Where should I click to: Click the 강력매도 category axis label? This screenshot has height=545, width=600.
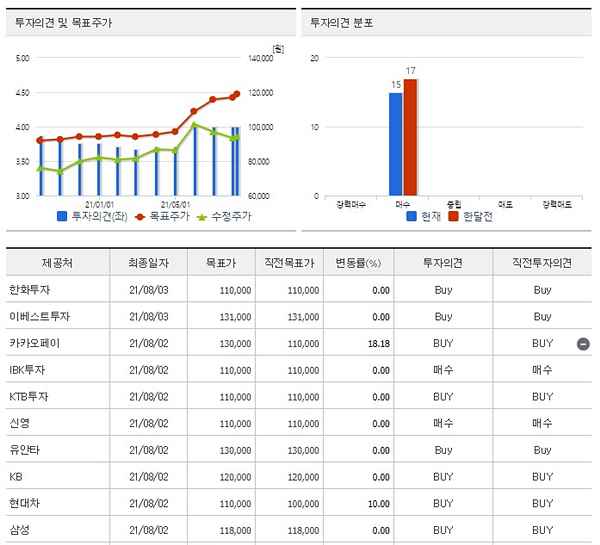click(557, 204)
